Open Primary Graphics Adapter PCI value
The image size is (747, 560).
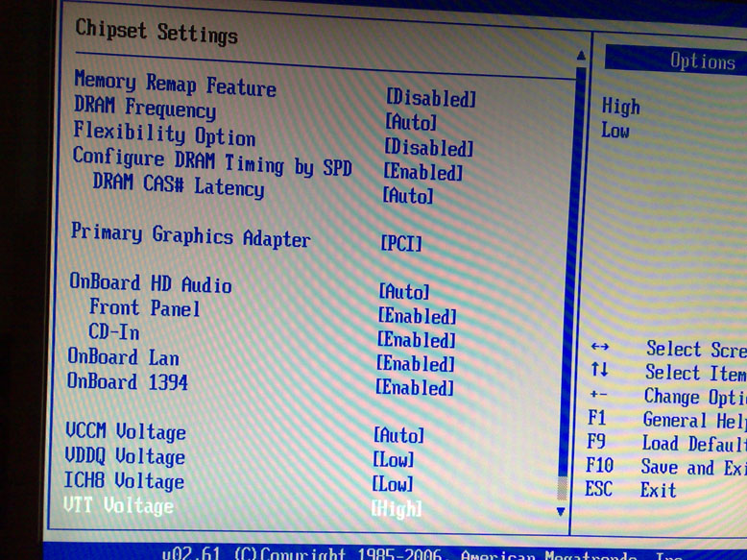[x=401, y=244]
